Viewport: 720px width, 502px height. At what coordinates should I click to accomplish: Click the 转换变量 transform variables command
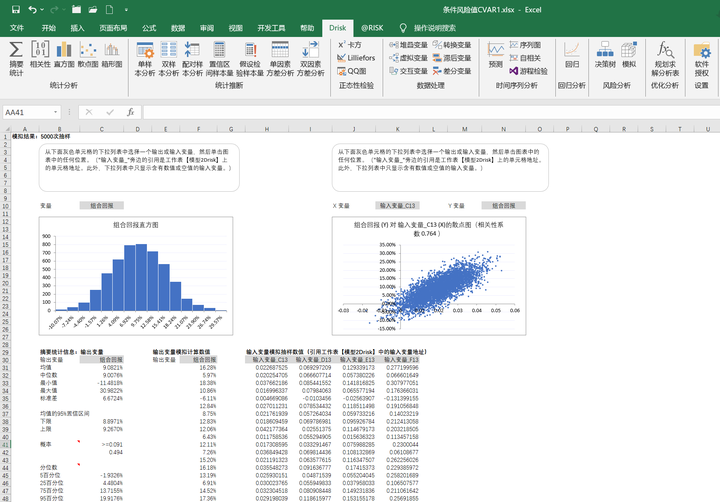(452, 45)
